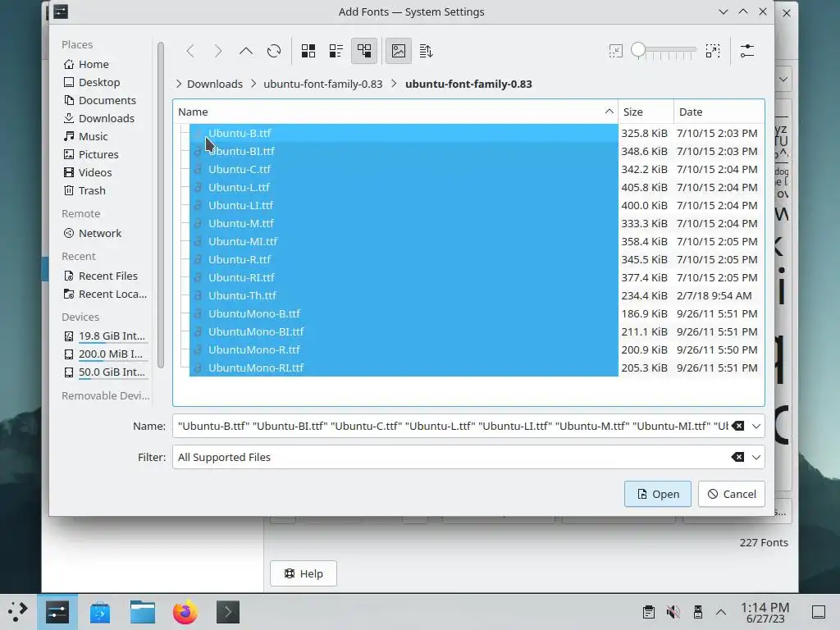Select the file Ubuntu-LI.ttf

pyautogui.click(x=404, y=206)
